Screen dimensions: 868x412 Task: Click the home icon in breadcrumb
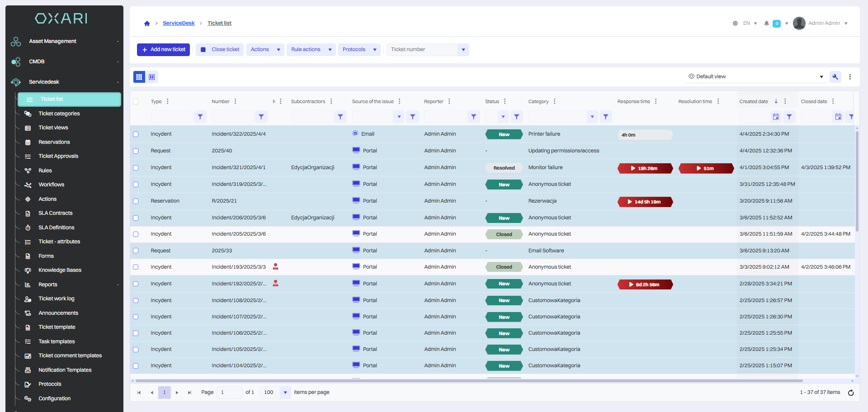147,24
